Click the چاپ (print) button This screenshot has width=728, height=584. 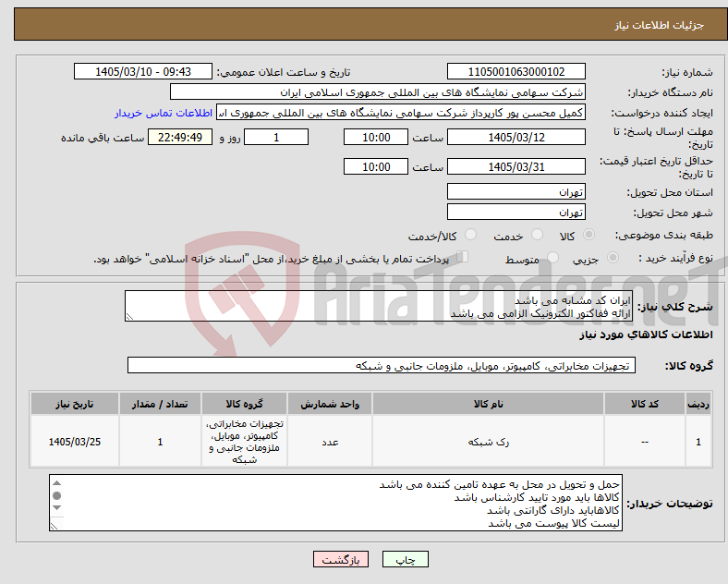(405, 559)
